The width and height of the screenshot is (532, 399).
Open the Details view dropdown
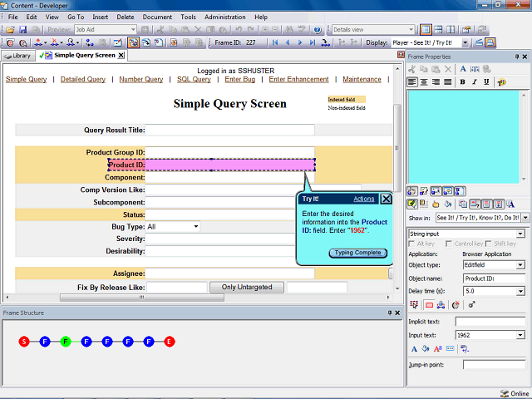click(411, 30)
